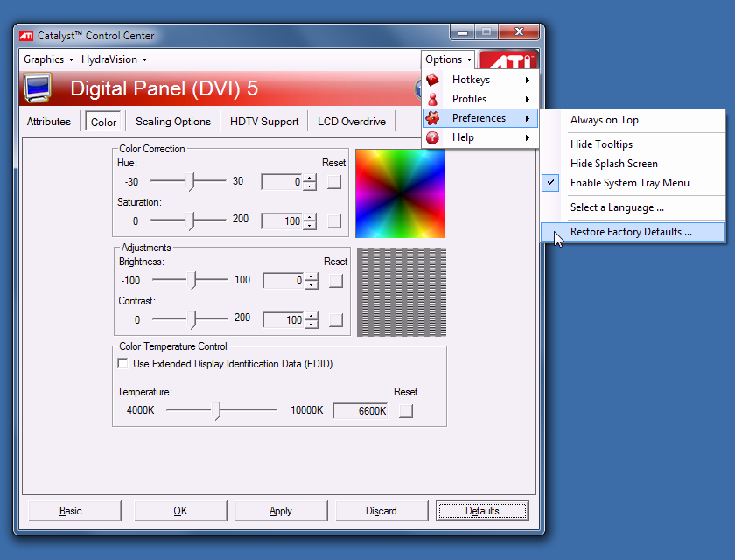Click the Contrast value spinner arrows

(311, 320)
